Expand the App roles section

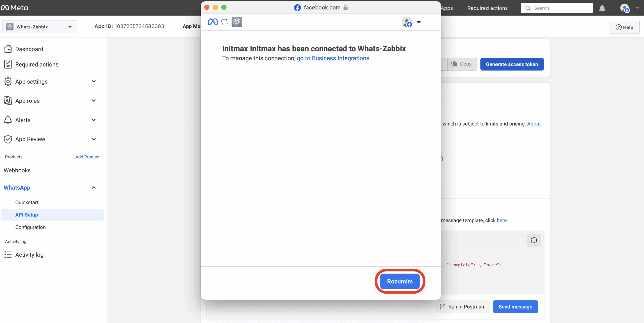coord(94,100)
